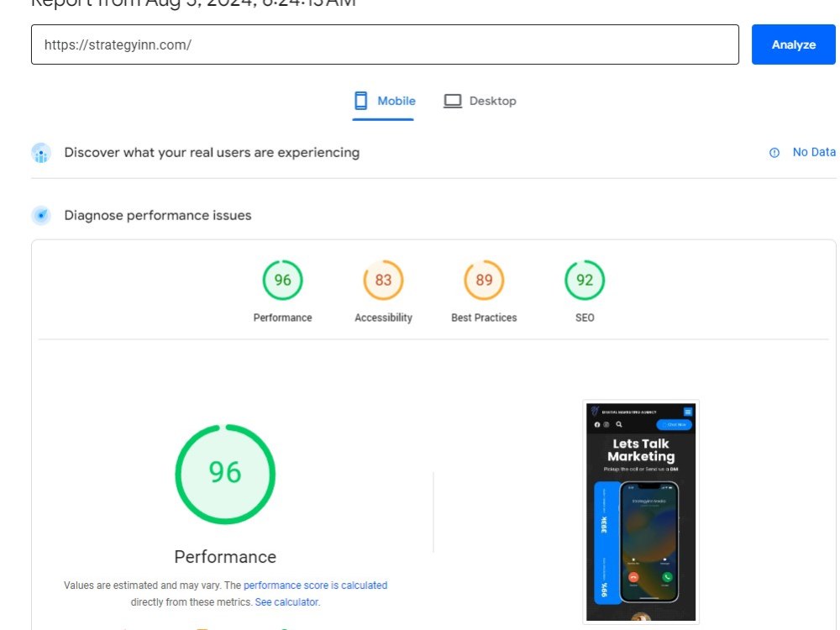Click the Performance label under gauge 96
The width and height of the screenshot is (840, 630).
282,318
